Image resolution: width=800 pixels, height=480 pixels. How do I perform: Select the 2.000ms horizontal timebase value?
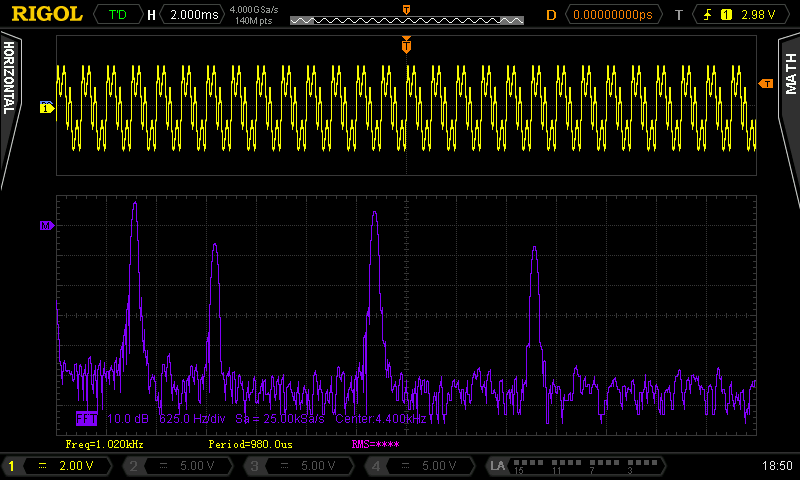(194, 14)
